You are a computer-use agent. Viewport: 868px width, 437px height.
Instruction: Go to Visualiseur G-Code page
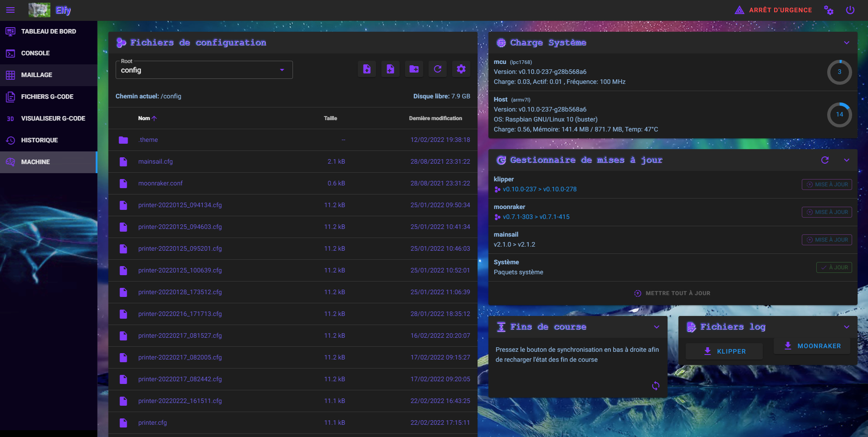[x=53, y=118]
